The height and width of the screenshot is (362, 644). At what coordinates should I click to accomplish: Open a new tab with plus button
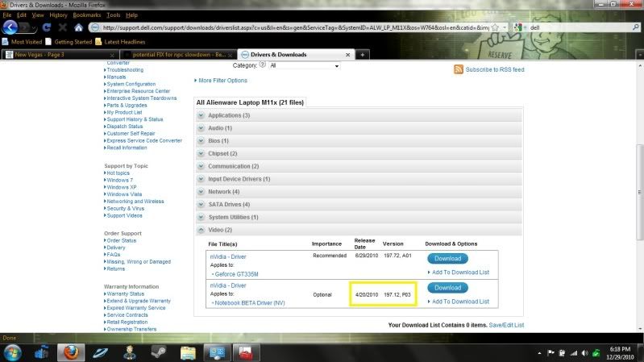(362, 55)
